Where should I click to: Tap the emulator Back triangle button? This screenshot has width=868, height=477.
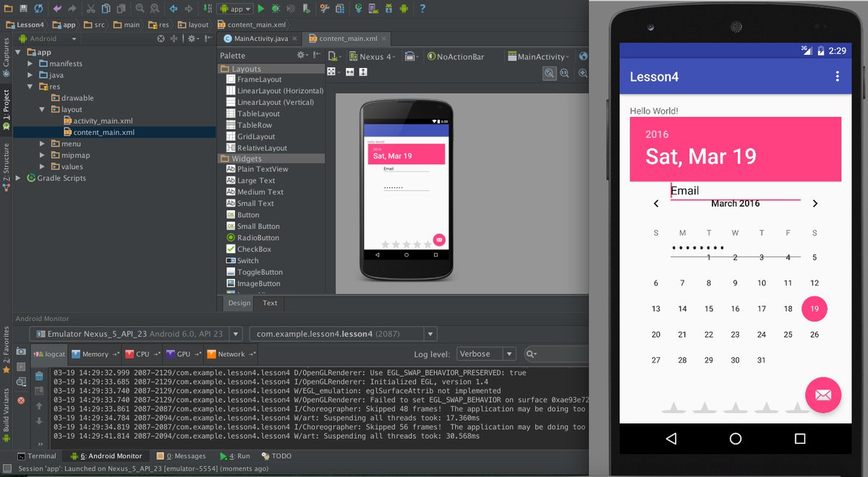671,439
